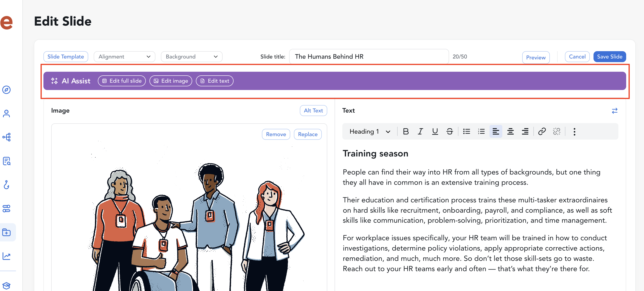Toggle italic text formatting
The width and height of the screenshot is (644, 291).
(420, 131)
